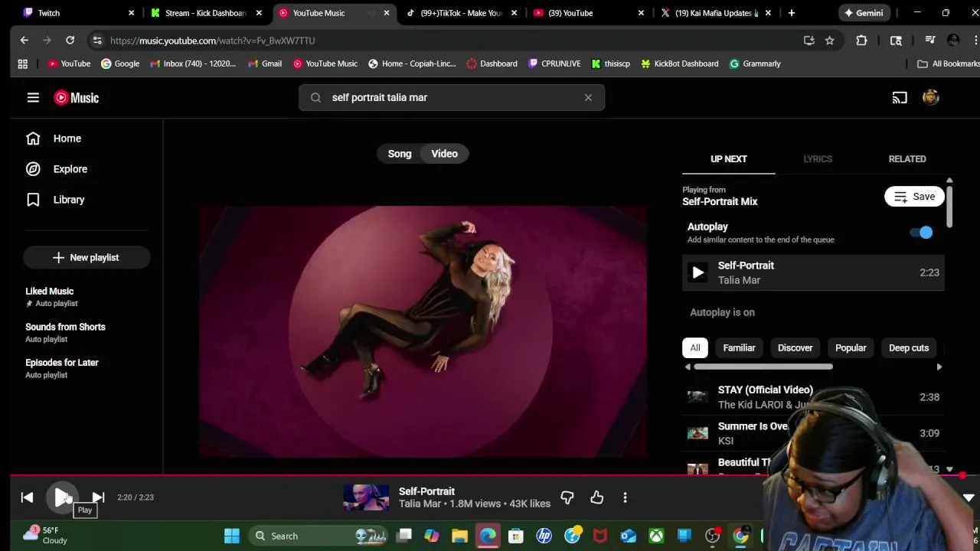
Task: Open a new browser tab
Action: 791,13
